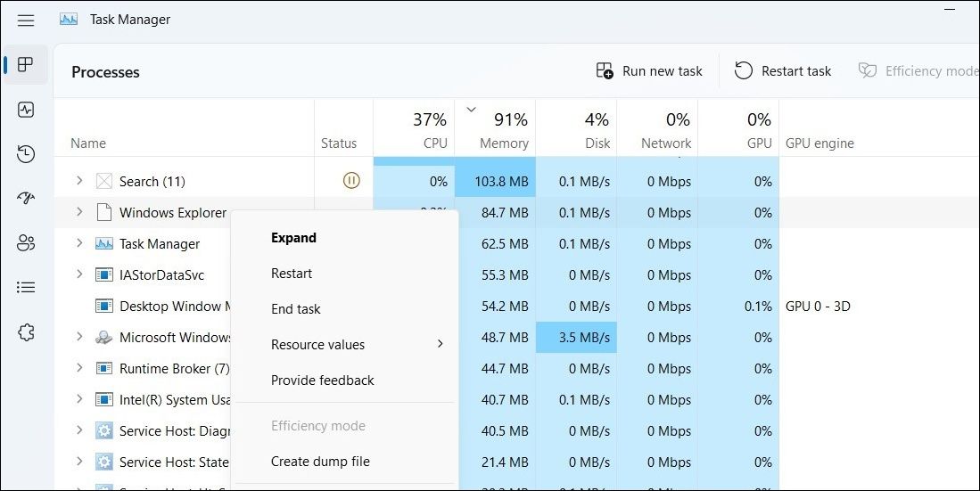
Task: Expand the IAStorDataSvc process row
Action: coord(78,274)
